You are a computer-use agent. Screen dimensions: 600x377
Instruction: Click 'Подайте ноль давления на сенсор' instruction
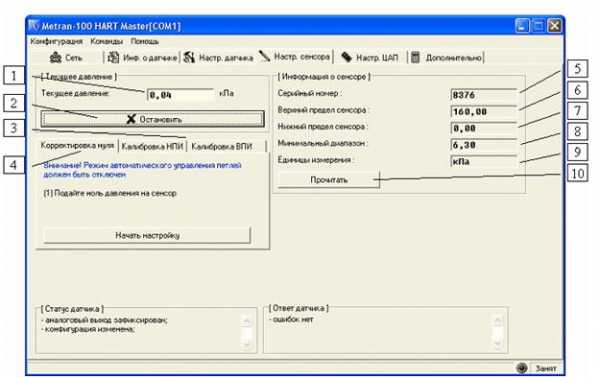[110, 193]
